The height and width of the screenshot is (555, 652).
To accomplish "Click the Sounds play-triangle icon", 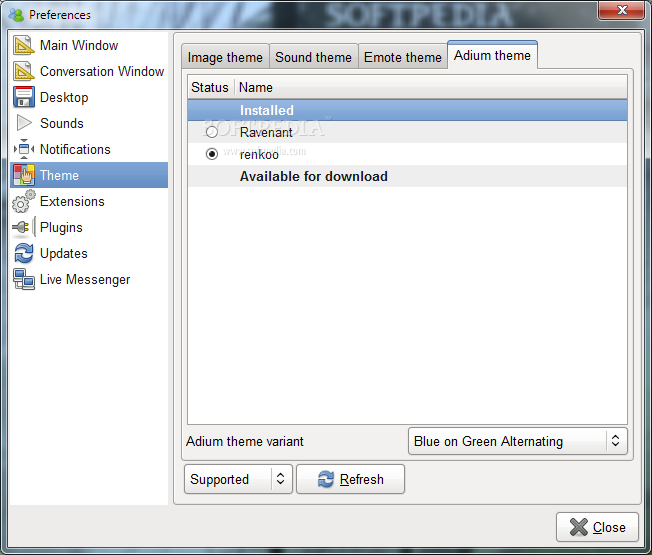I will tap(24, 123).
